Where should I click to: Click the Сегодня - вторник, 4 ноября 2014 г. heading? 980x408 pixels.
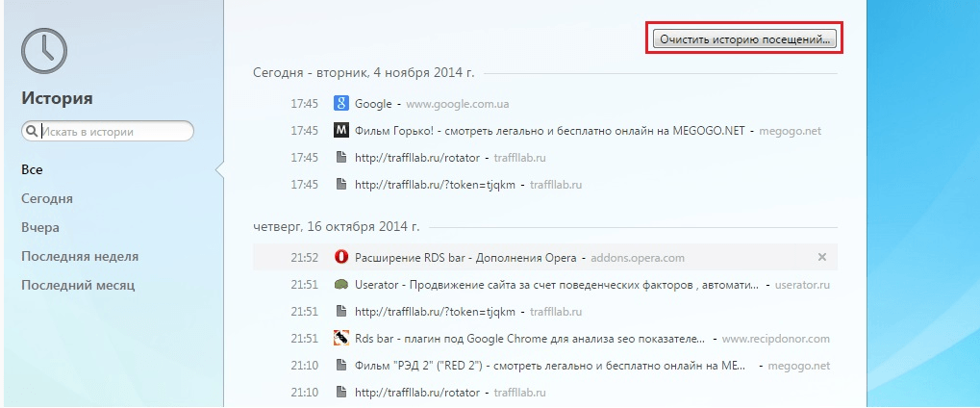coord(364,72)
